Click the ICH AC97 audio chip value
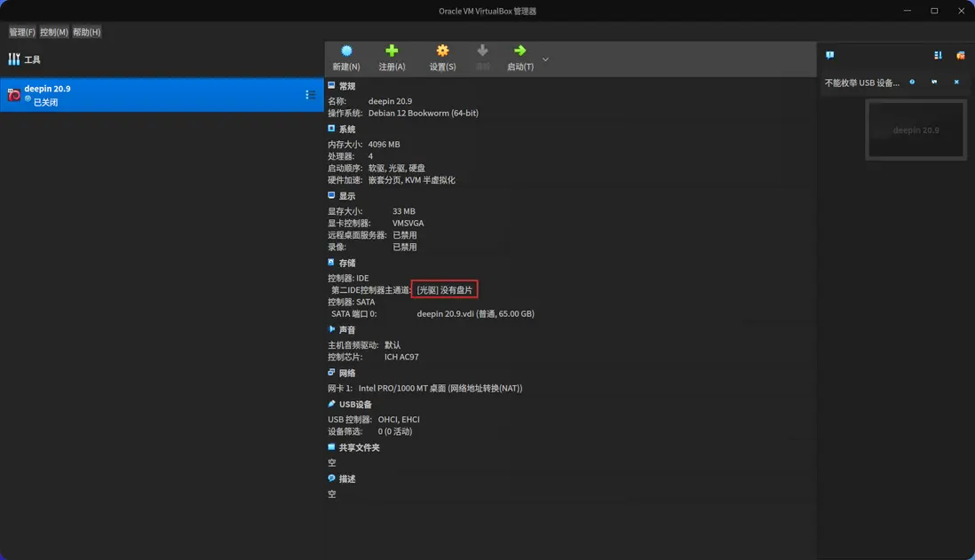975x560 pixels. click(x=401, y=357)
